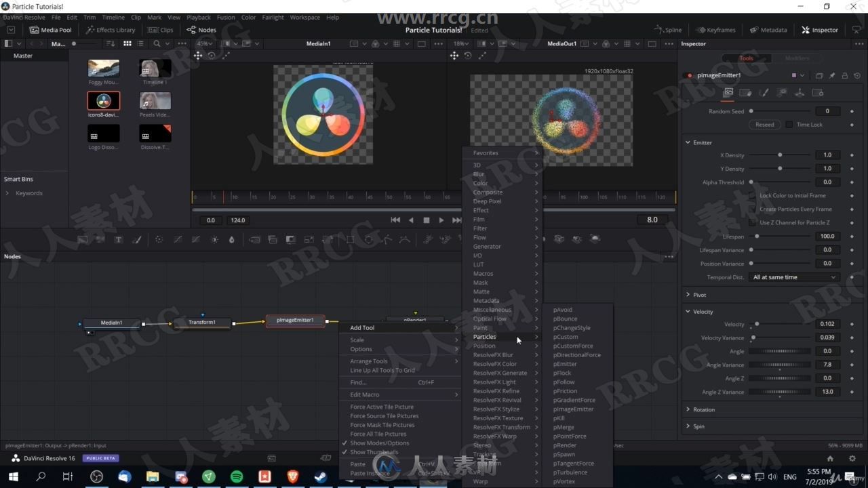
Task: Expand the Pivot section
Action: 688,295
